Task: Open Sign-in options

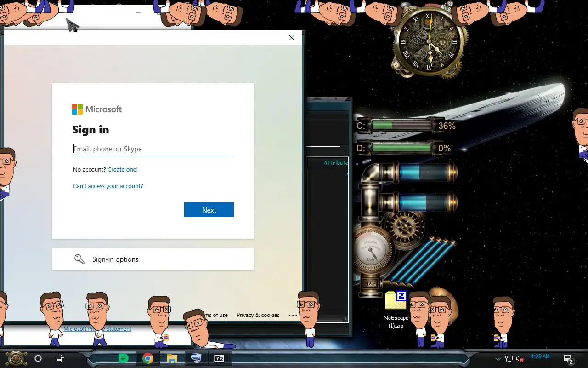Action: (x=153, y=259)
